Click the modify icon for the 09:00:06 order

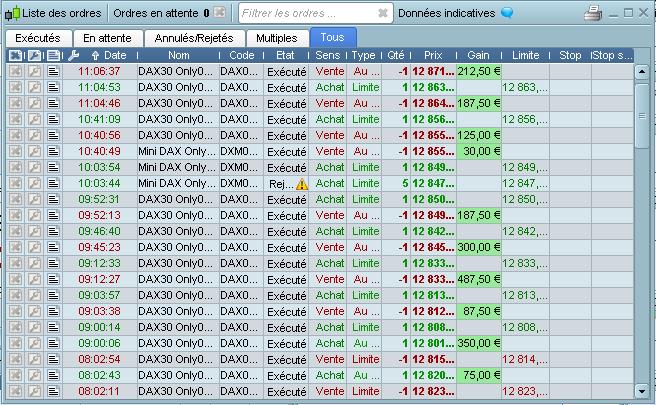35,343
